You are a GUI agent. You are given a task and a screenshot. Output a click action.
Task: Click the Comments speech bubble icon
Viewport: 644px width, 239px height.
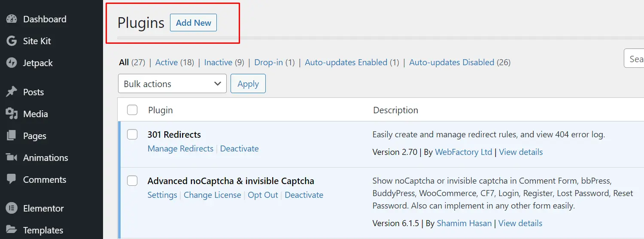(12, 179)
